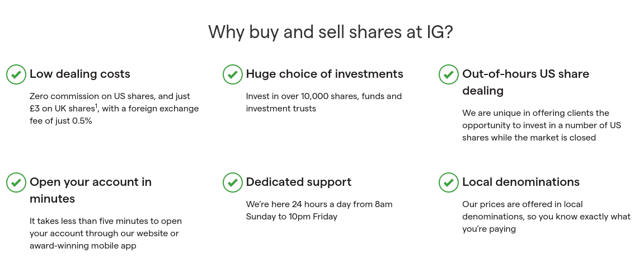Screen dimensions: 644x276
Task: Click the checkmark icon beside Out-of-hours US share dealing
Action: [x=449, y=74]
